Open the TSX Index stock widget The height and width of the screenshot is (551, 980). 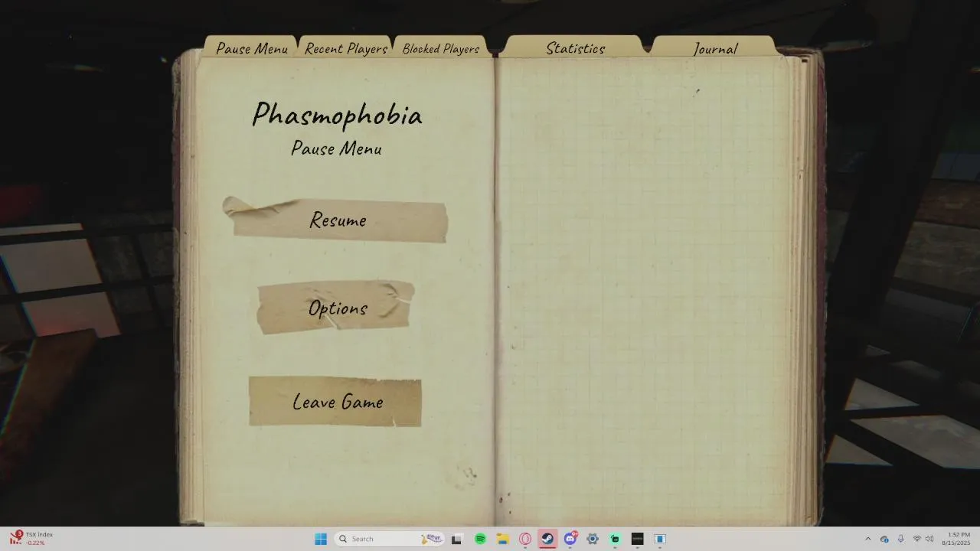click(32, 539)
